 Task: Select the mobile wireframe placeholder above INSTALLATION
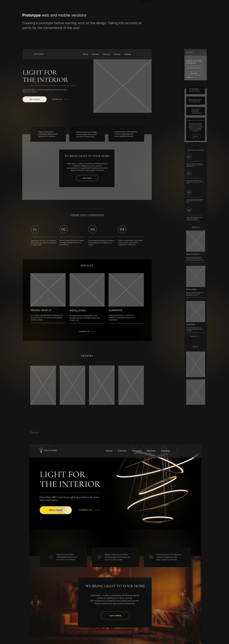195,276
